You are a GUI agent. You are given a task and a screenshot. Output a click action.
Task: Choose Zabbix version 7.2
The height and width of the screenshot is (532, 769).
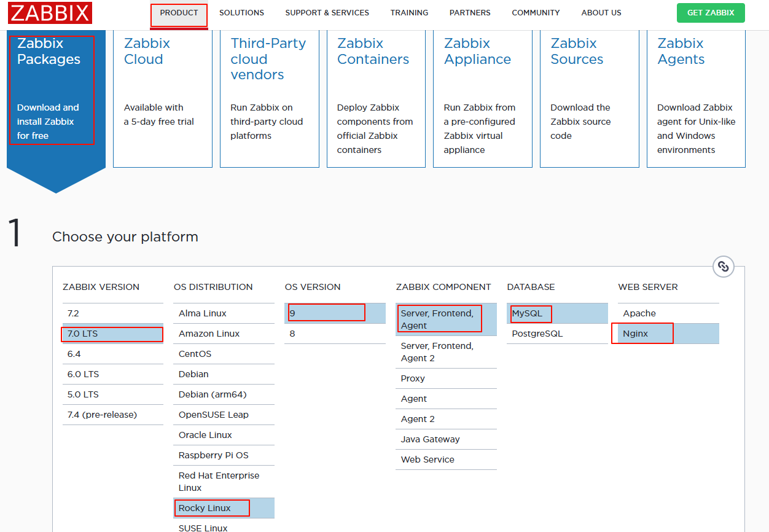(113, 313)
